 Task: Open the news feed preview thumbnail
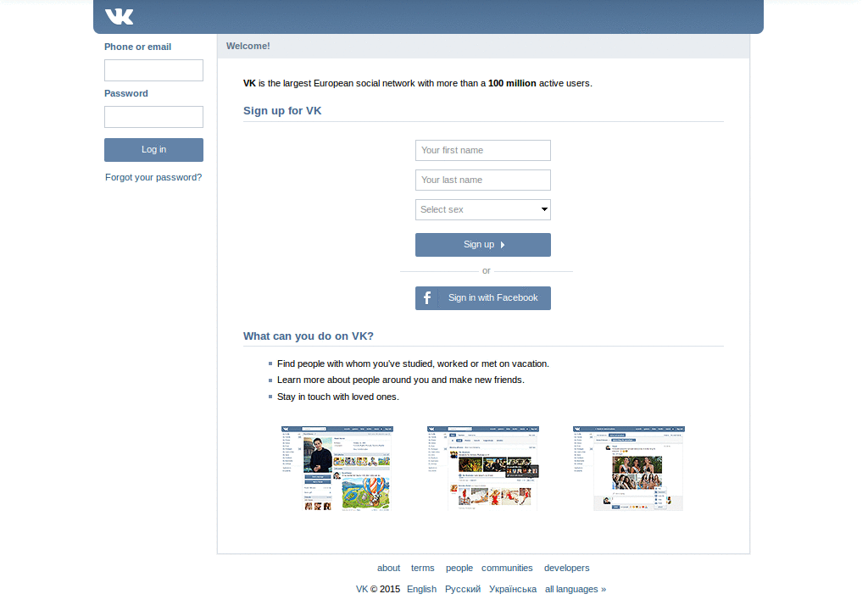[482, 469]
